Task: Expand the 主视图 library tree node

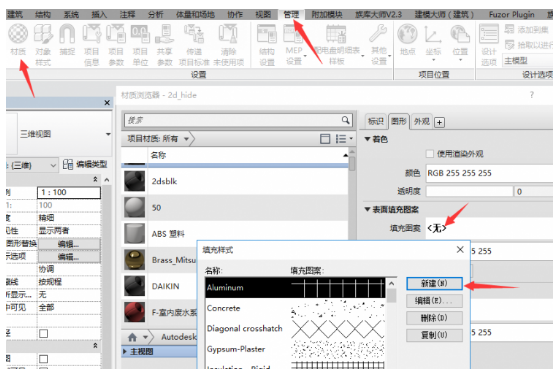Action: click(125, 352)
